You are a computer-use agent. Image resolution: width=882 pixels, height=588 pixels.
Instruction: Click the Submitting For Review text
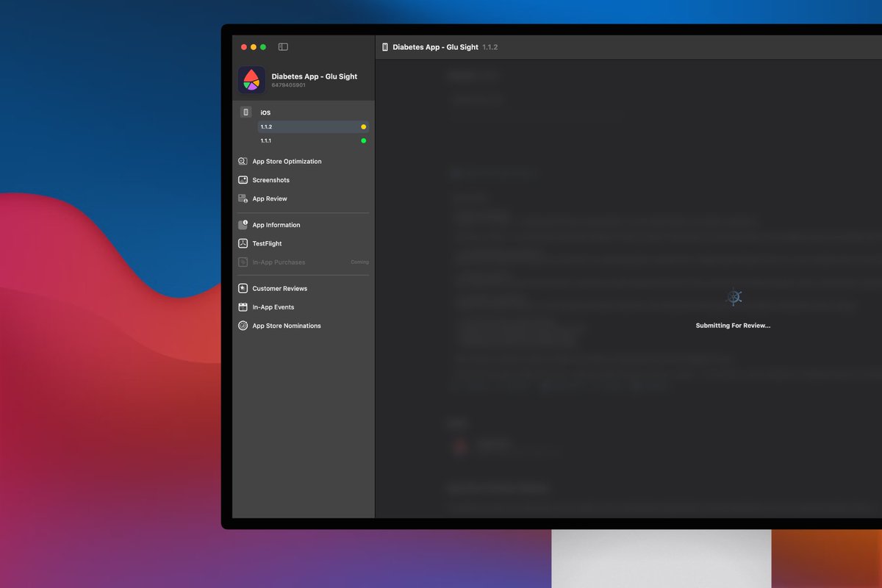point(733,326)
